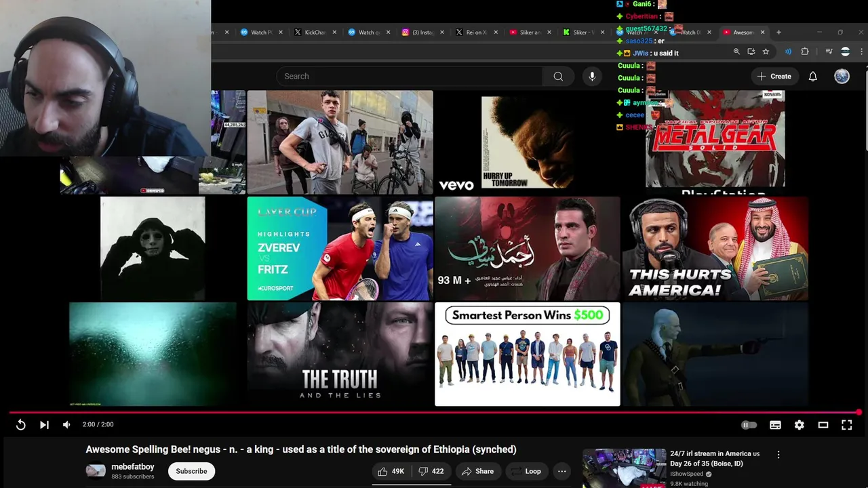Play Smartest Person Wins $500 video
This screenshot has height=488, width=868.
tap(528, 354)
